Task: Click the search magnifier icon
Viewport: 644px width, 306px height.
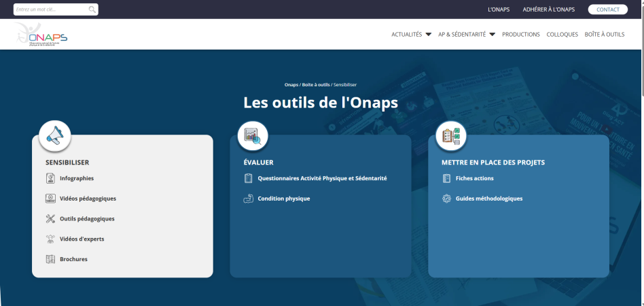Action: pyautogui.click(x=92, y=10)
